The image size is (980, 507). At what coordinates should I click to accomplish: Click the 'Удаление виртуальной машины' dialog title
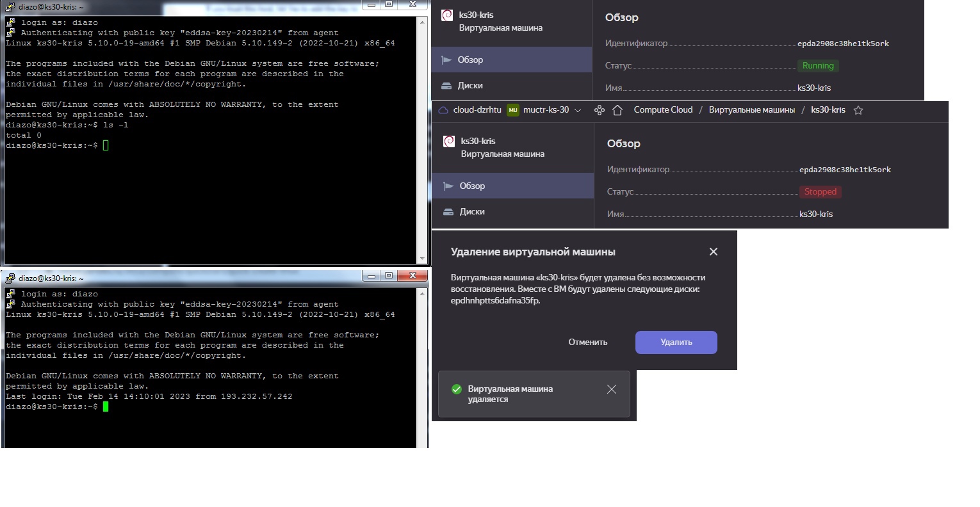533,252
